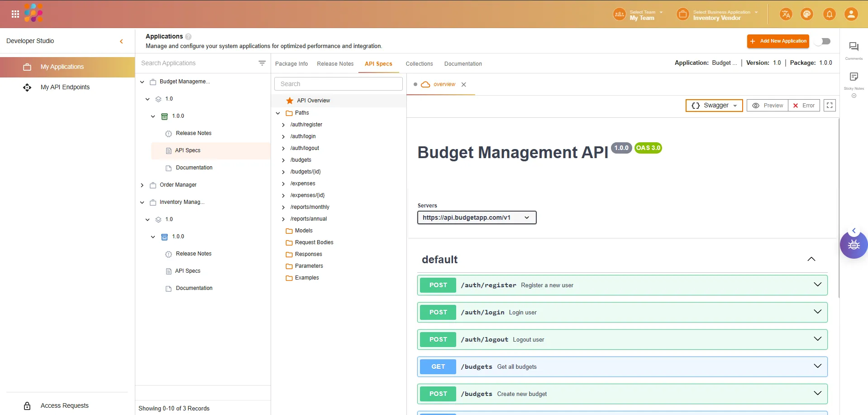The image size is (868, 415).
Task: Open My API Endpoints in sidebar
Action: click(65, 87)
